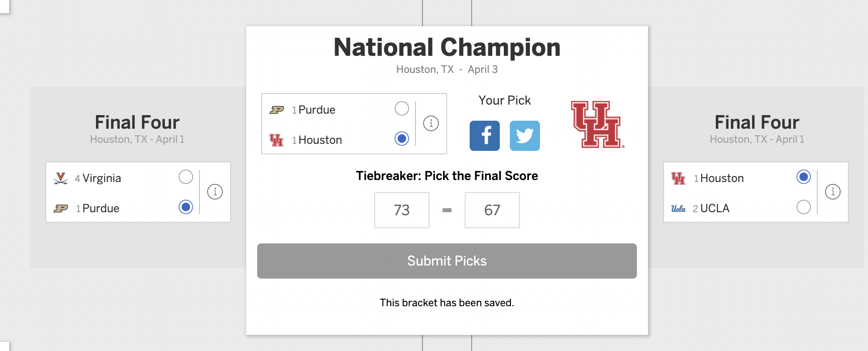868x351 pixels.
Task: Share your pick on Facebook
Action: [485, 136]
